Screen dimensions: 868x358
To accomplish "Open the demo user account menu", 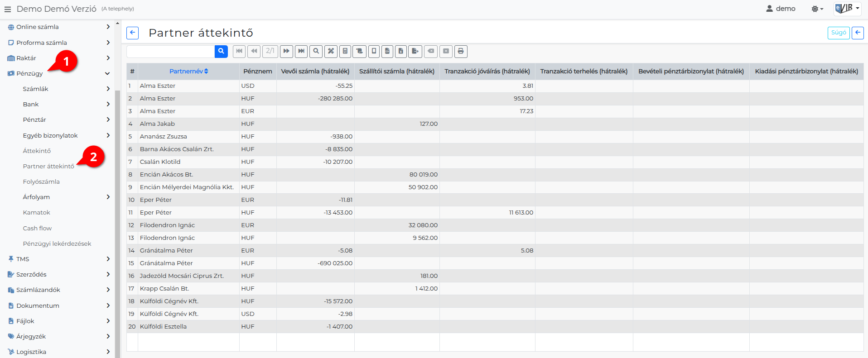I will coord(781,9).
